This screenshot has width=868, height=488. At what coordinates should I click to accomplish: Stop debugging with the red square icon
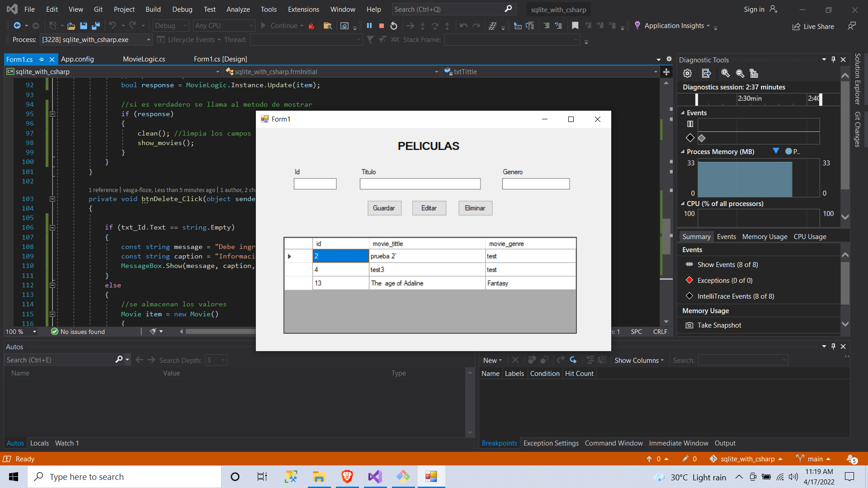pos(382,26)
